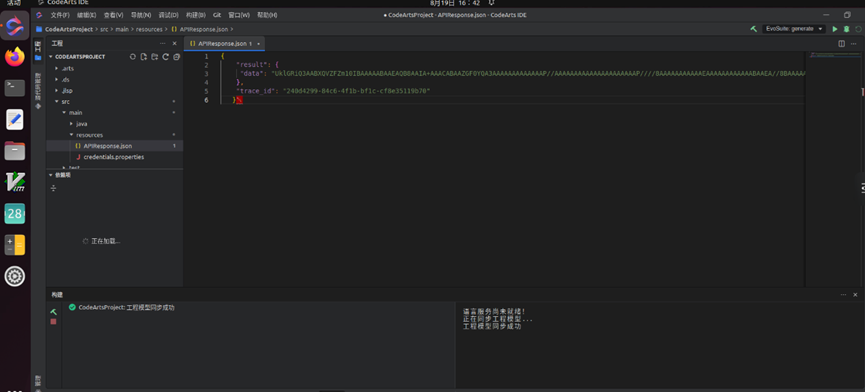
Task: Open the EvoSuite: generate run configuration dropdown
Action: 794,29
